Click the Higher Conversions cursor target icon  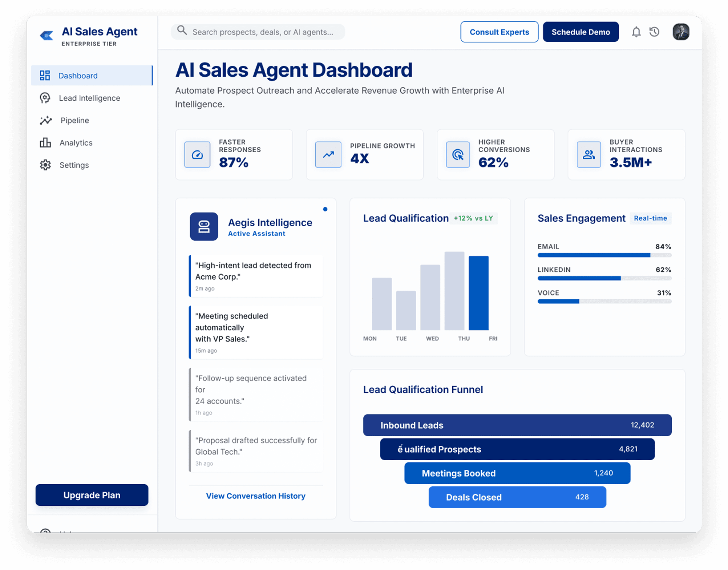(458, 154)
